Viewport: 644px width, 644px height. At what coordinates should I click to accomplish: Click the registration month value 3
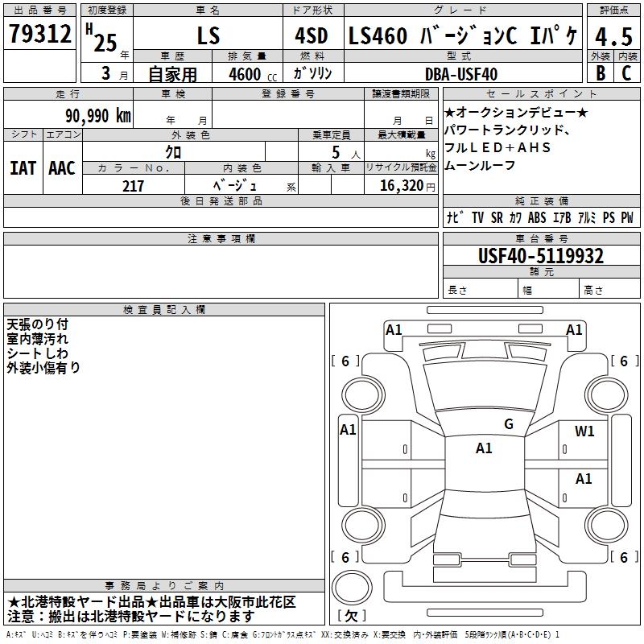coord(106,73)
